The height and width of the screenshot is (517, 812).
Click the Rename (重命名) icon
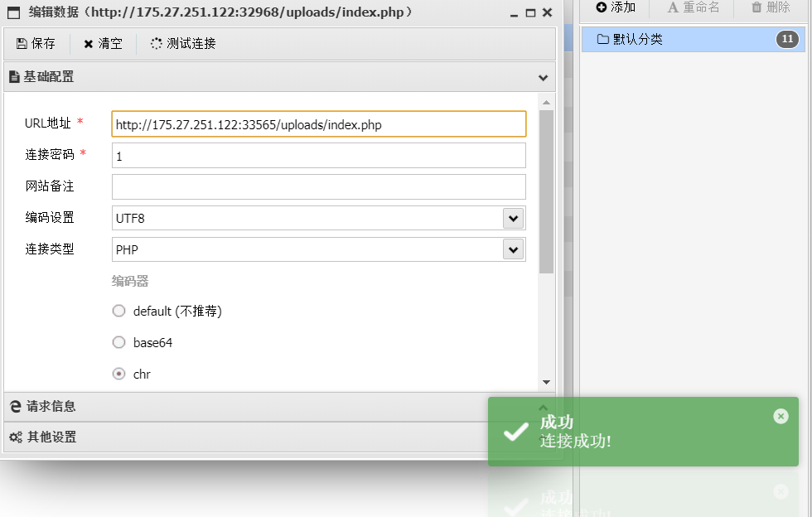[x=673, y=7]
